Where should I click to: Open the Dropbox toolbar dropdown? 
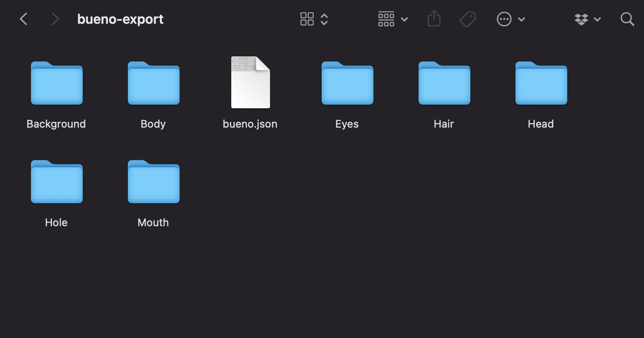[587, 19]
